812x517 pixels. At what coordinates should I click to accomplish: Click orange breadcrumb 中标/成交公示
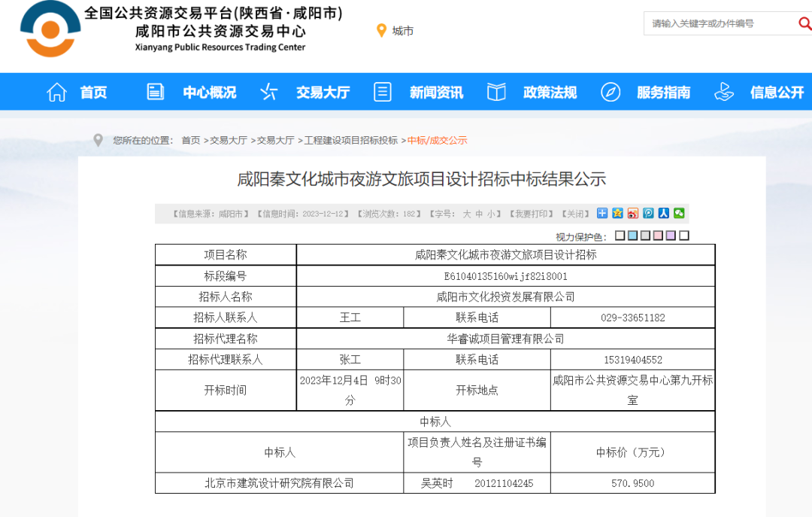pyautogui.click(x=437, y=140)
